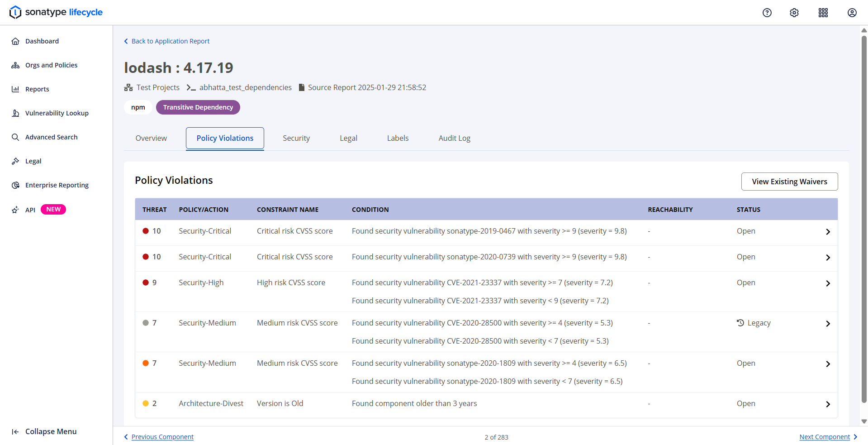
Task: Click the View Existing Waivers button
Action: click(789, 182)
